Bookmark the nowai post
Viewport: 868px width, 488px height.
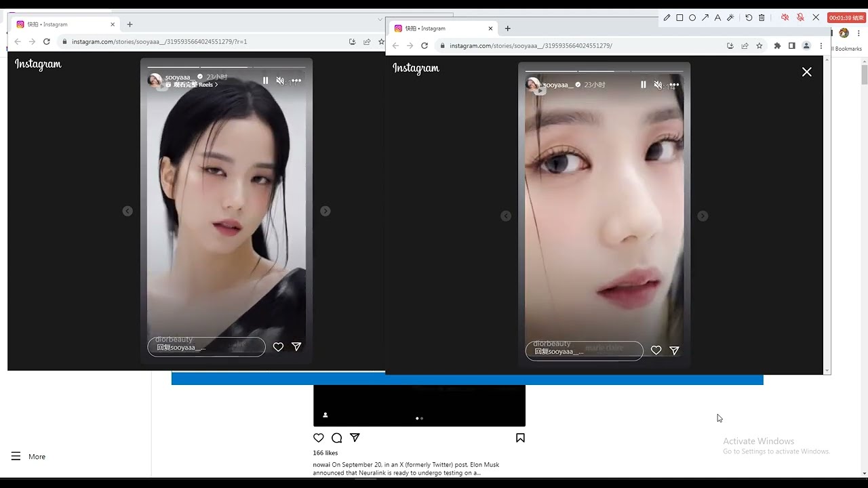(x=520, y=438)
